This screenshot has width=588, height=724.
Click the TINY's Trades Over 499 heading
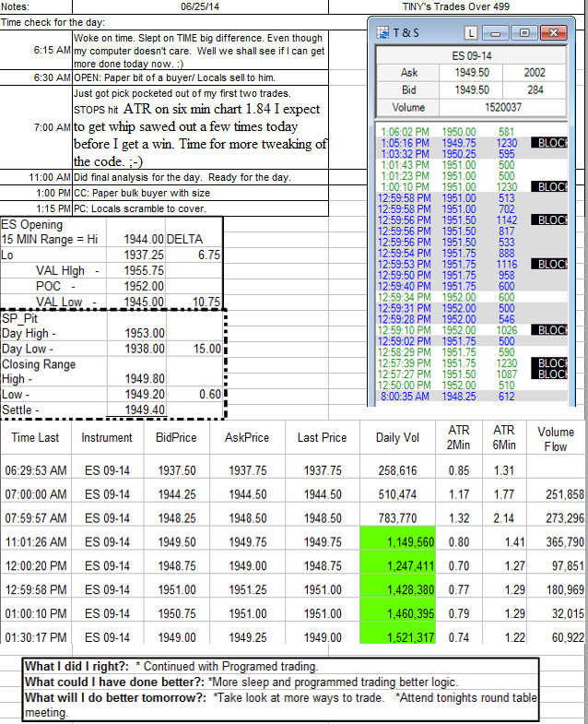tap(456, 6)
